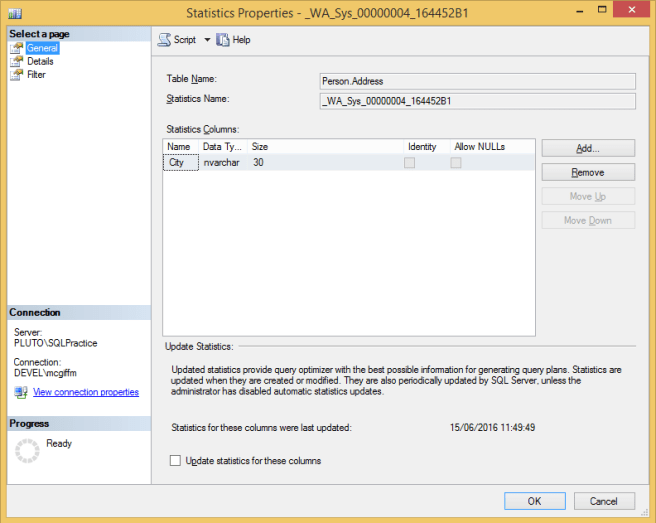Sort by the Data Type column header
656x523 pixels.
223,147
